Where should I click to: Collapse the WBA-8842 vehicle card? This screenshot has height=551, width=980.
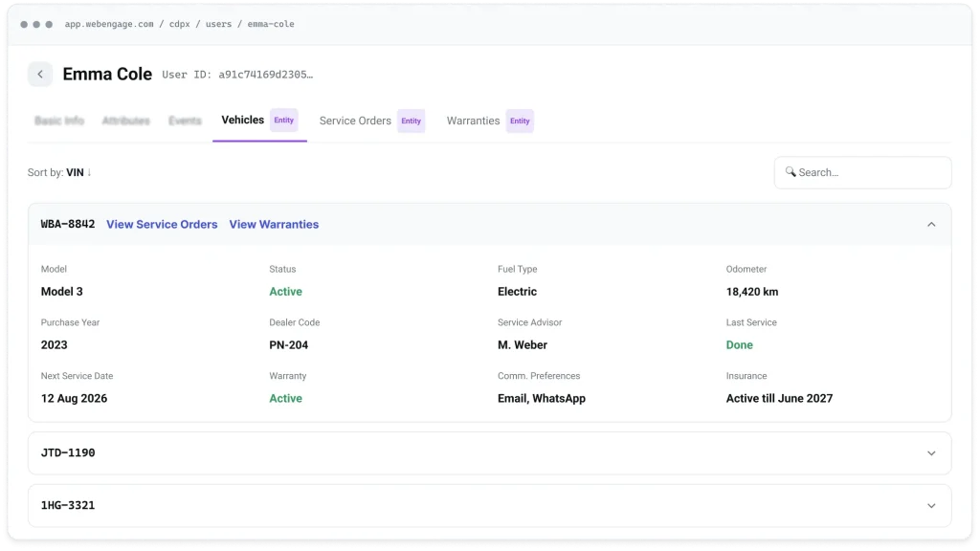click(931, 224)
